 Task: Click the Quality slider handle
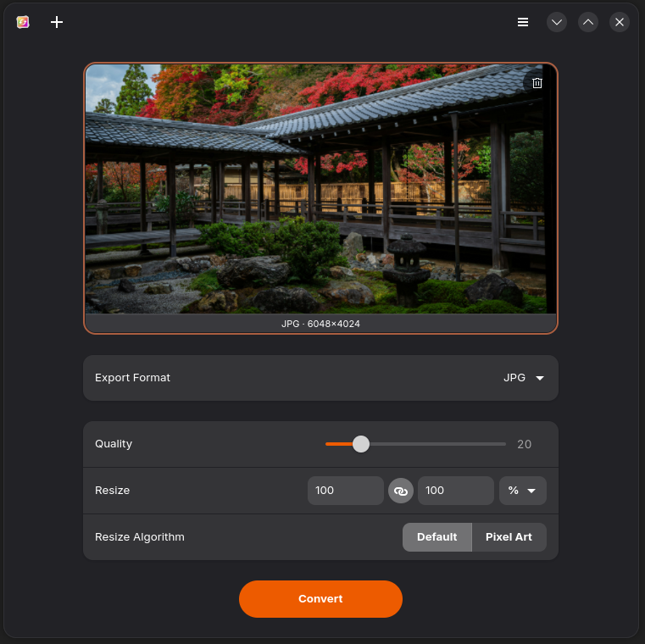pyautogui.click(x=361, y=444)
